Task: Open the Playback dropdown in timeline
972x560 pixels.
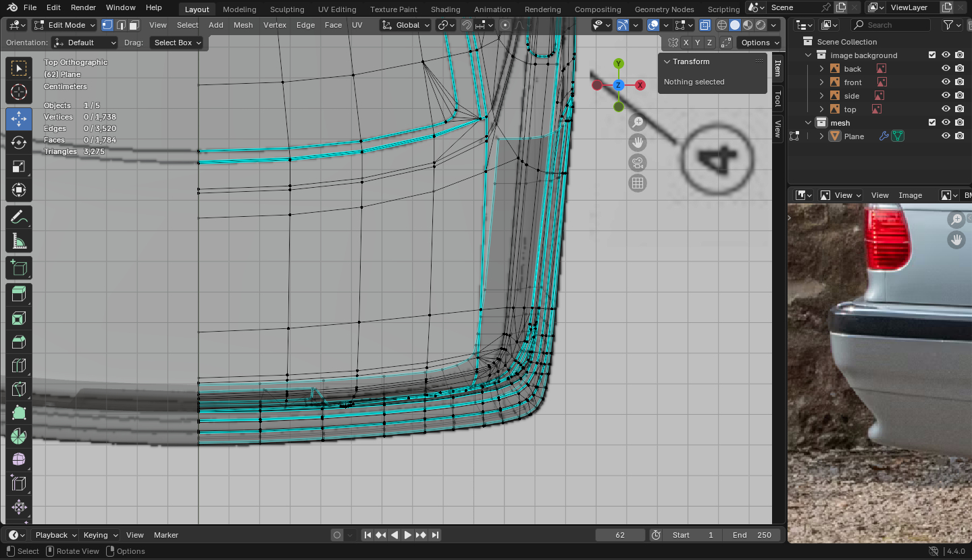Action: (x=55, y=535)
